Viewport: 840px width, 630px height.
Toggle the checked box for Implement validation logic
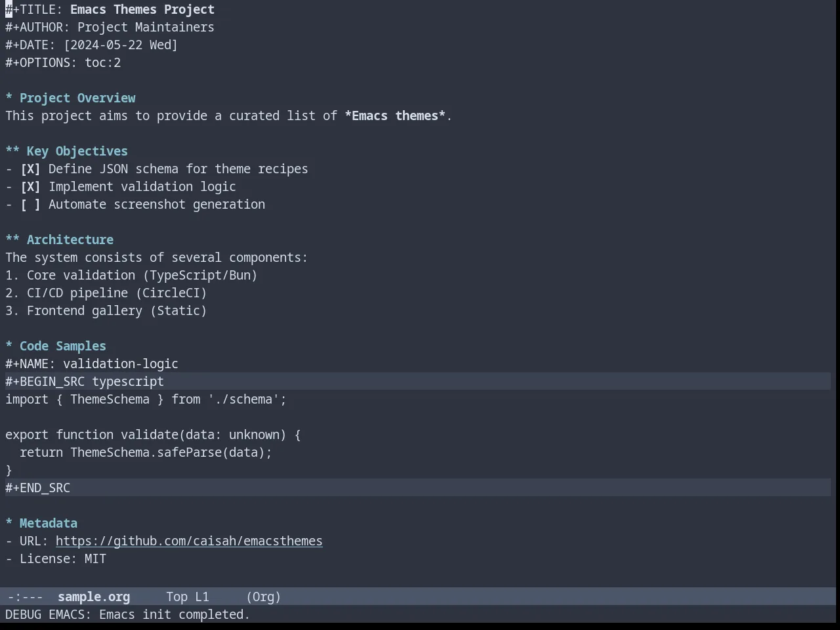coord(30,187)
